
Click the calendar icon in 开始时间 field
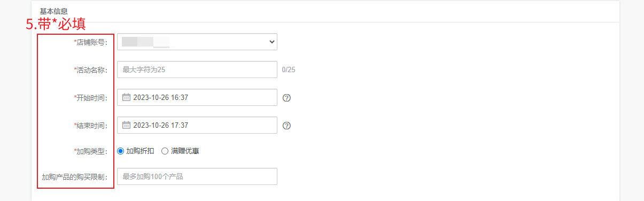[x=127, y=97]
